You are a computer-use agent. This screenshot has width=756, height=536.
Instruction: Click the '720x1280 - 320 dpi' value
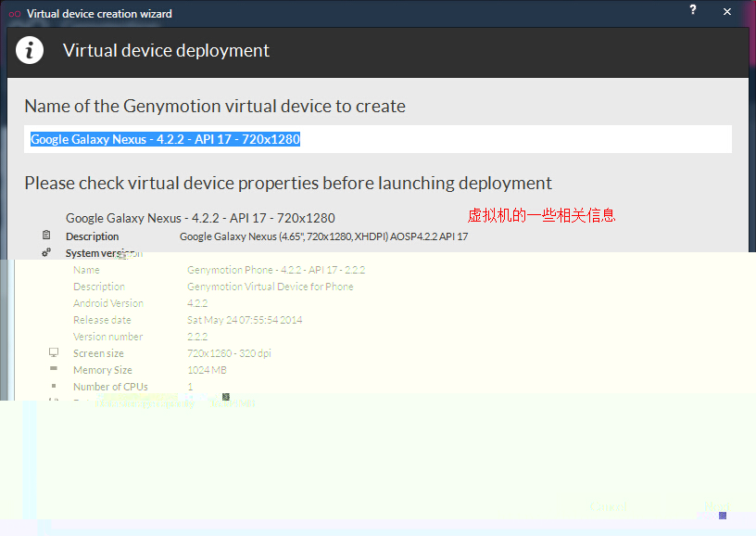click(229, 353)
